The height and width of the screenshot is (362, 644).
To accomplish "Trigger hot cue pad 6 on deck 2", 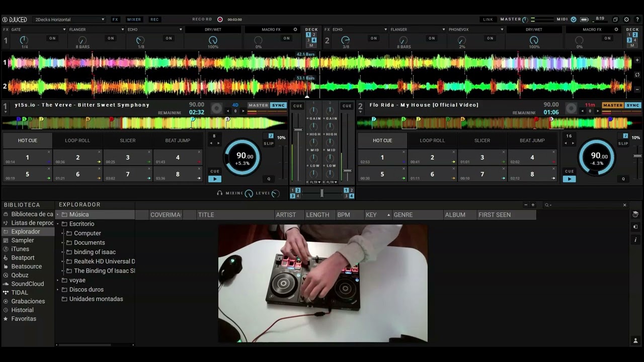I will [432, 174].
